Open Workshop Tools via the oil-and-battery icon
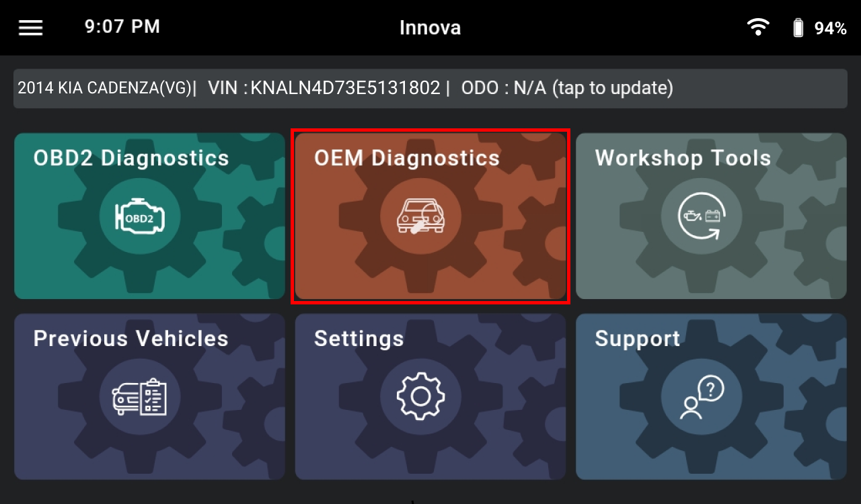The height and width of the screenshot is (504, 861). [x=702, y=216]
